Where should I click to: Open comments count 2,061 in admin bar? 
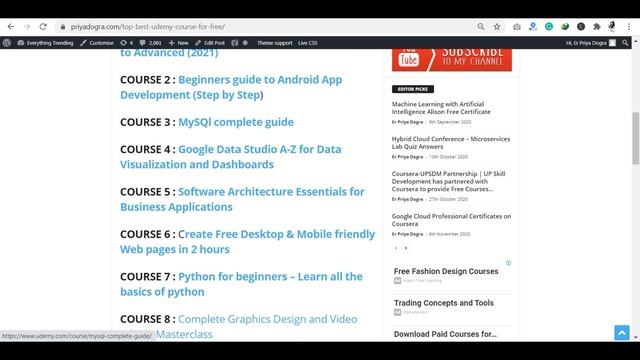150,42
